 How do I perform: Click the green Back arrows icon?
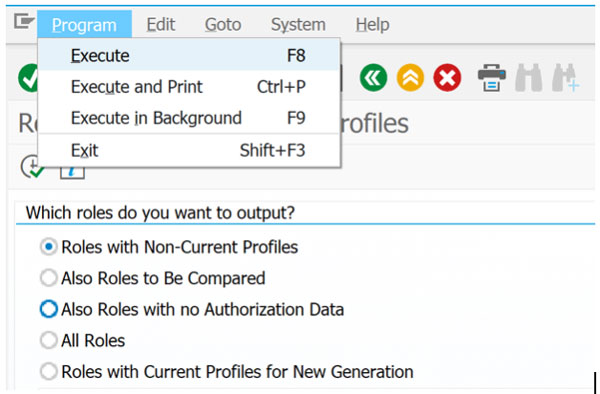click(373, 78)
